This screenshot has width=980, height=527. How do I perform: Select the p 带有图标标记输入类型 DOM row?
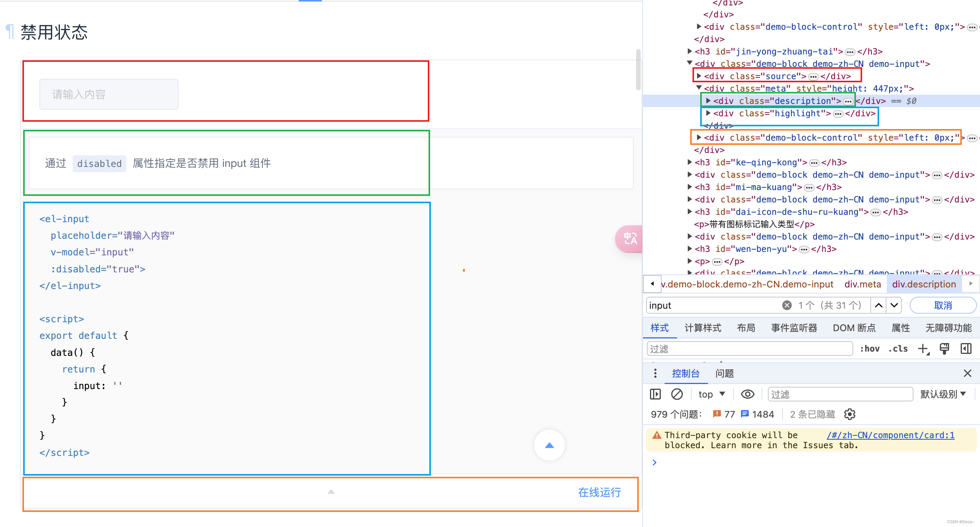point(754,224)
